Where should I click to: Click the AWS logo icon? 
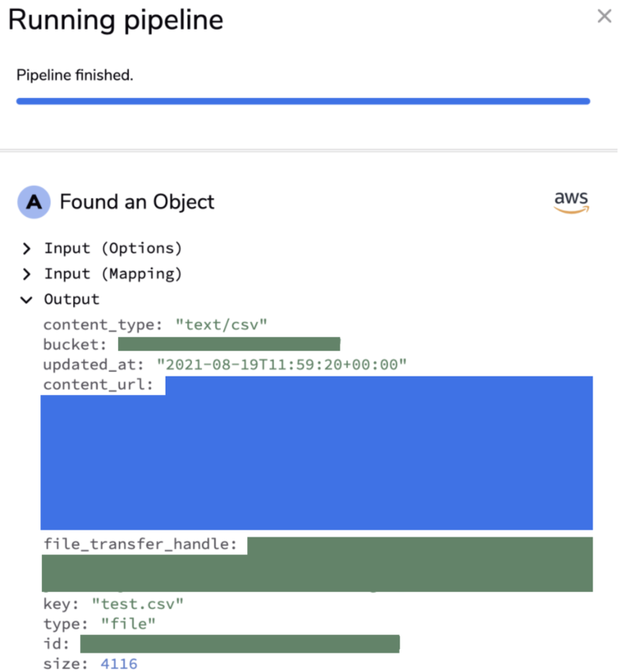pyautogui.click(x=571, y=202)
